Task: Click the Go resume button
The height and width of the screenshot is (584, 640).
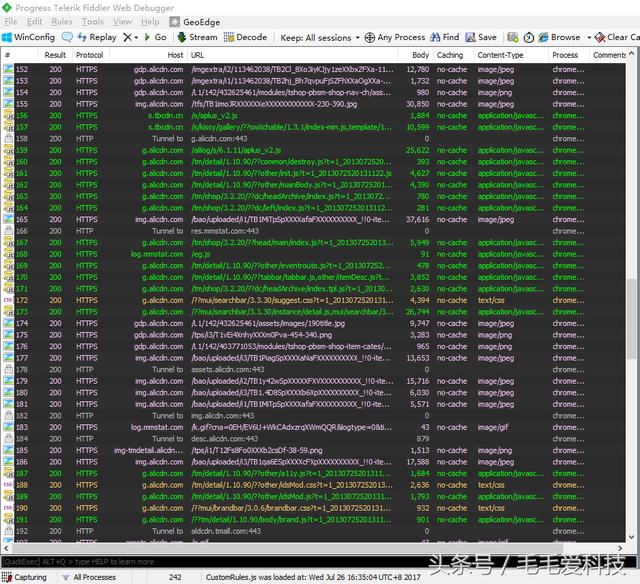Action: (156, 37)
